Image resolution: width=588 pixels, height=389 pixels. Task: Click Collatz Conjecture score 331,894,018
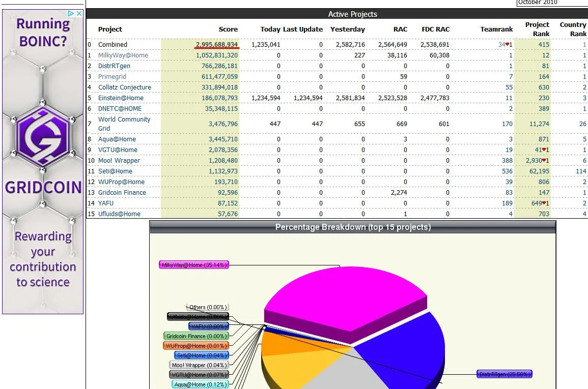click(219, 87)
